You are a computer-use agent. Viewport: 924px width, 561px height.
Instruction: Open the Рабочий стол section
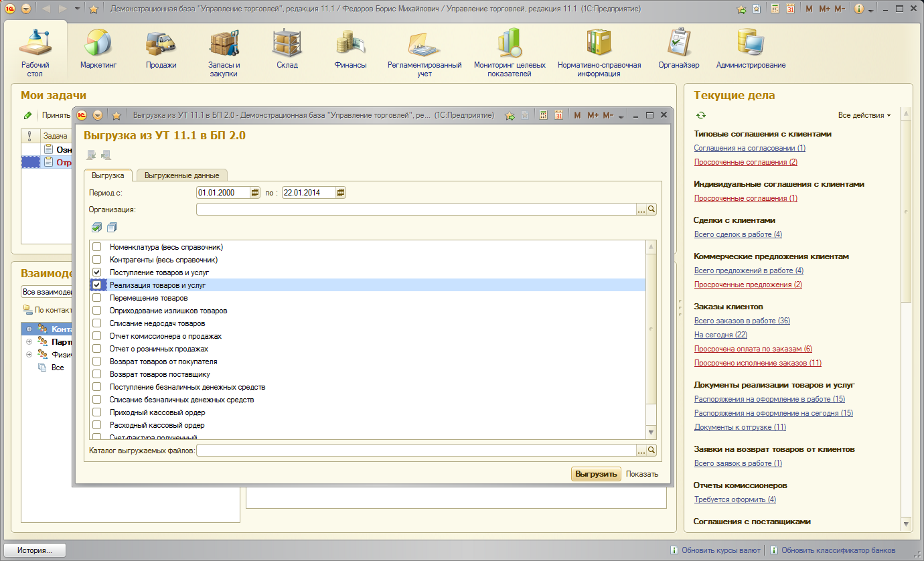(x=35, y=52)
